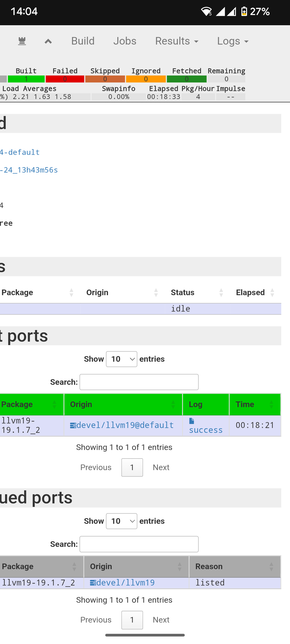
Task: Sort jobs table by Elapsed column
Action: pos(255,292)
